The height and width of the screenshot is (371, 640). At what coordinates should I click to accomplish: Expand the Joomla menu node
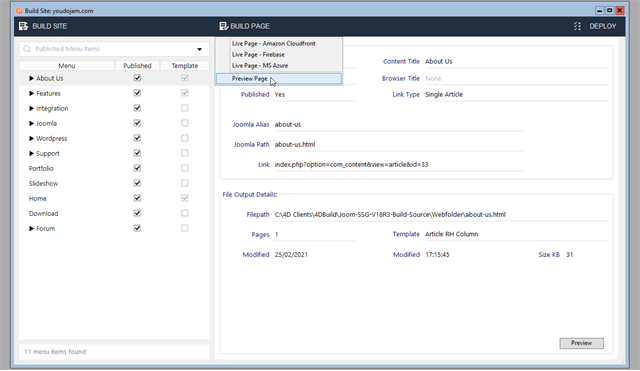click(x=31, y=123)
